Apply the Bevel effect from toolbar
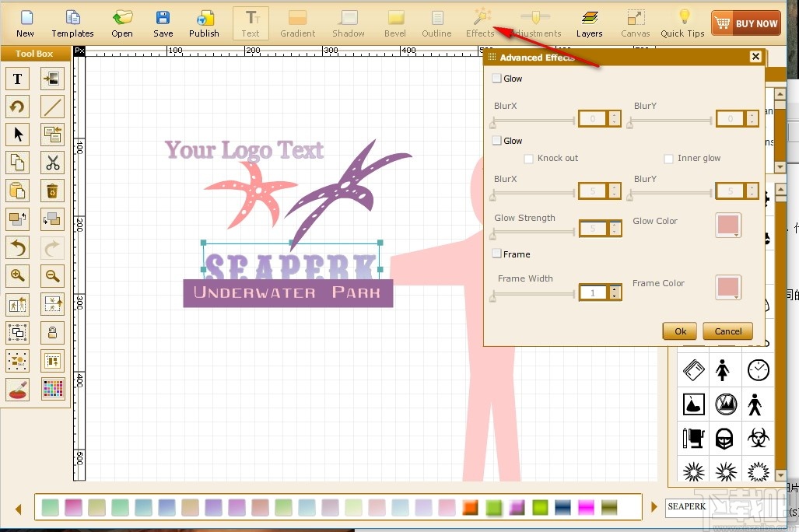 (394, 23)
